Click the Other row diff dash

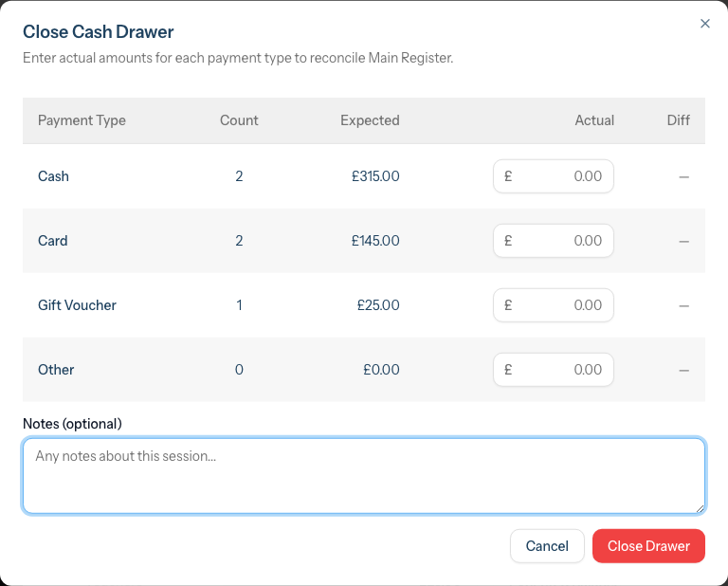click(x=683, y=371)
